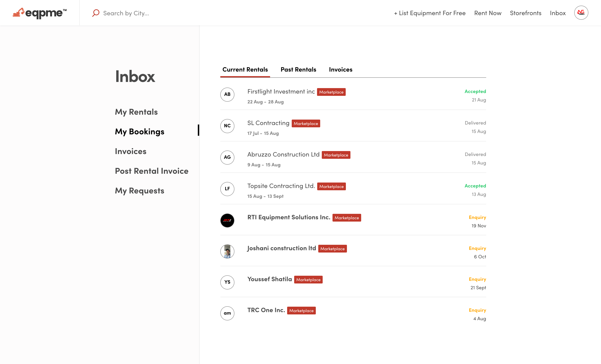Click the RTI Equipment Solutions logo avatar

click(x=227, y=220)
